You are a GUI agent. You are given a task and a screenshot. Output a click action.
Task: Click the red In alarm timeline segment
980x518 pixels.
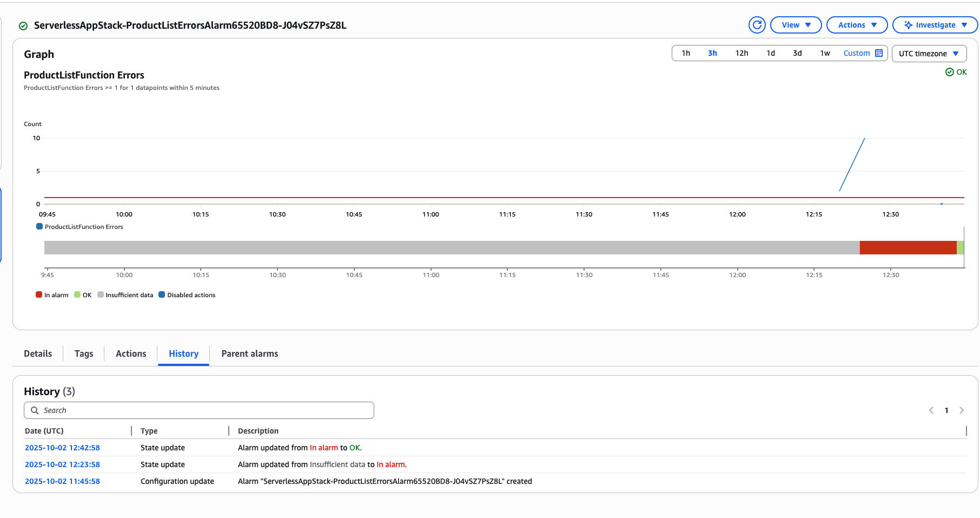(x=908, y=247)
